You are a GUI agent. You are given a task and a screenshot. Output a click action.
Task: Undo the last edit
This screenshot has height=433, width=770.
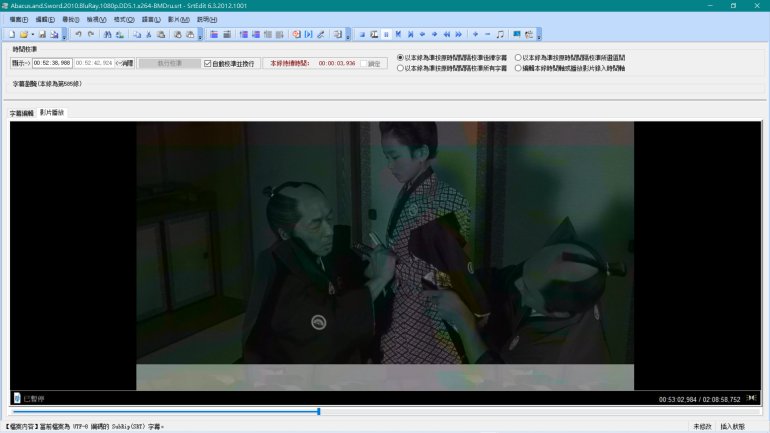point(79,34)
